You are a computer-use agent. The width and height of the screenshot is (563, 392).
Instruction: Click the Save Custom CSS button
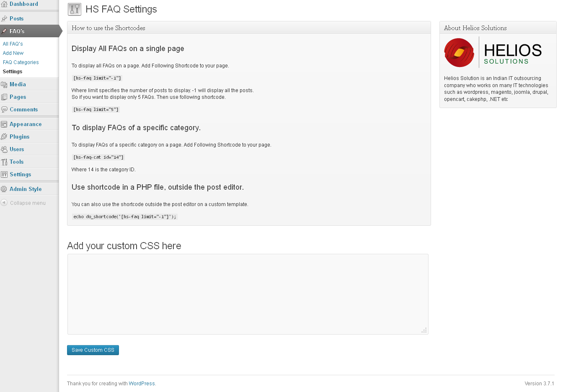pyautogui.click(x=93, y=350)
